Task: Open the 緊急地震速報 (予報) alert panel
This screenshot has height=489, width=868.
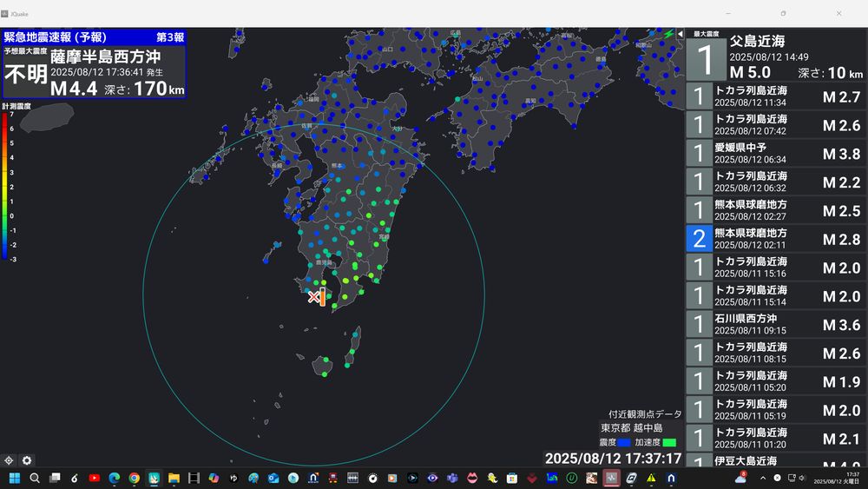Action: pos(94,63)
